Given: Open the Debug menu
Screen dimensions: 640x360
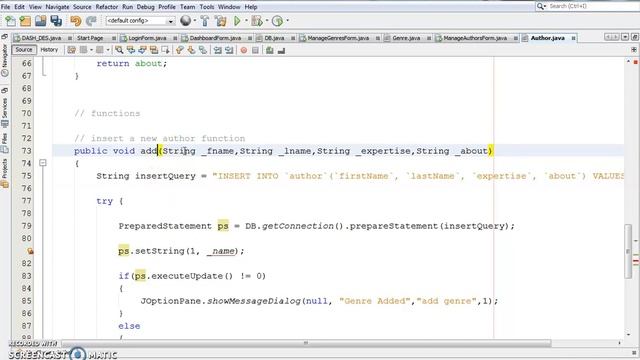Looking at the screenshot, I should [145, 7].
